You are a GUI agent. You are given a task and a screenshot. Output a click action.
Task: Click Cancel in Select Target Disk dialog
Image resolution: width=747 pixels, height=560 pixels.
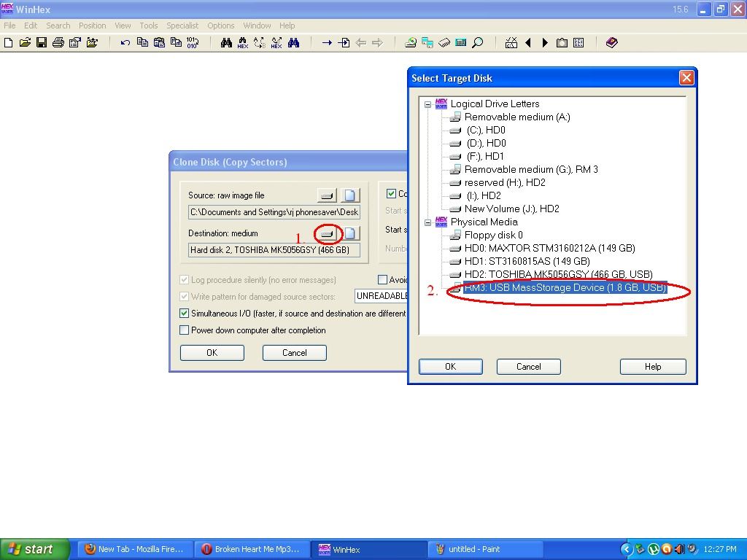click(x=529, y=367)
